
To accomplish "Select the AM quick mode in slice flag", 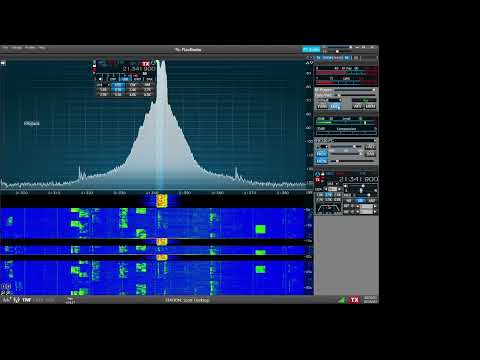I will [147, 85].
